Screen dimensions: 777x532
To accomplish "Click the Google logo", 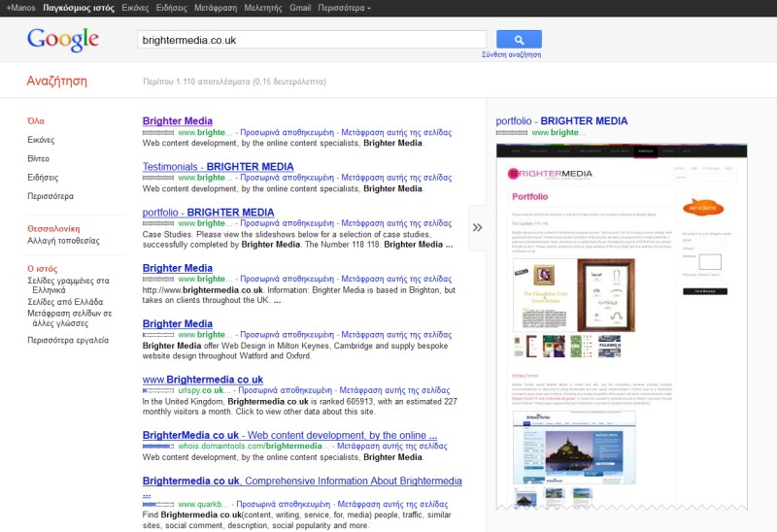I will coord(63,40).
